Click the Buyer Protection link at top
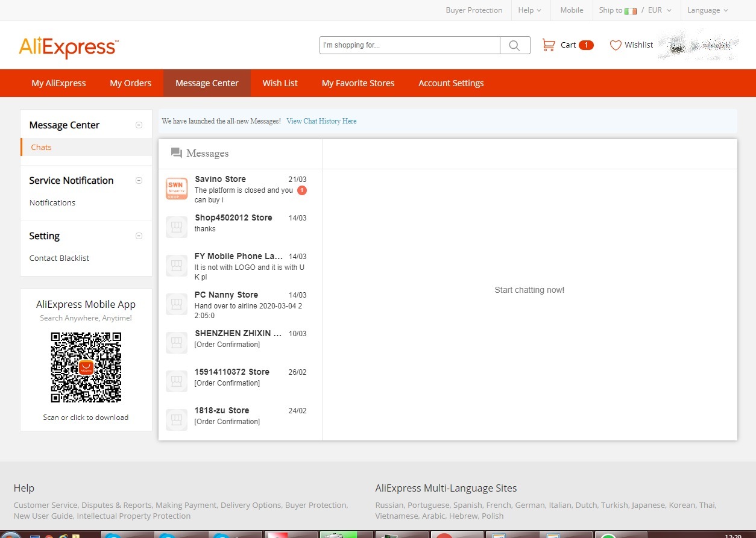Viewport: 756px width, 538px height. (474, 10)
